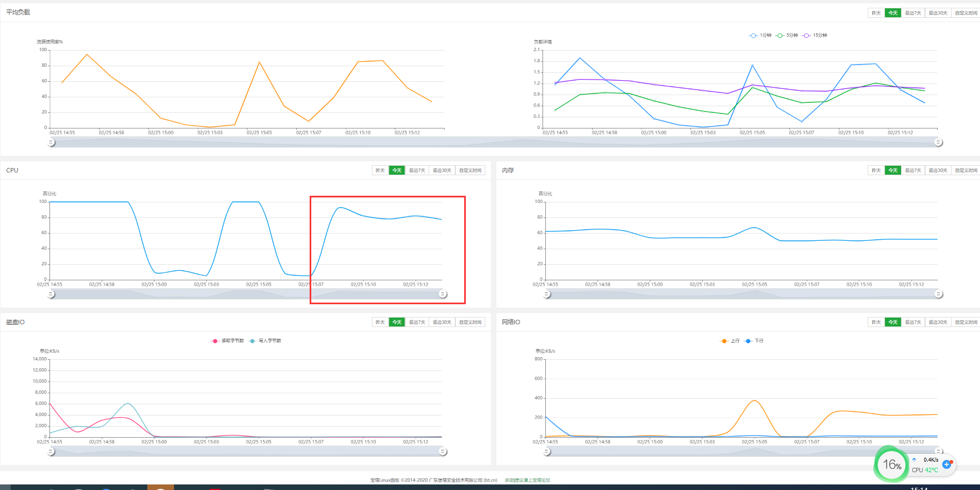Open 自定义时间 in the 内存 panel
980x490 pixels.
coord(966,170)
